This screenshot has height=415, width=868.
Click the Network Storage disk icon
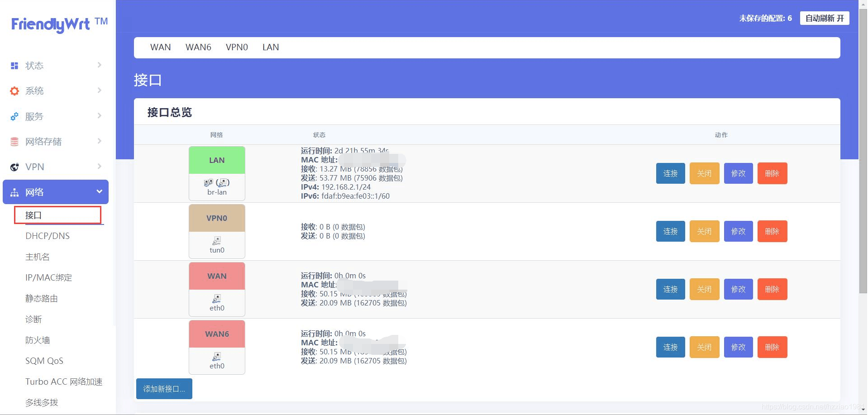point(14,142)
